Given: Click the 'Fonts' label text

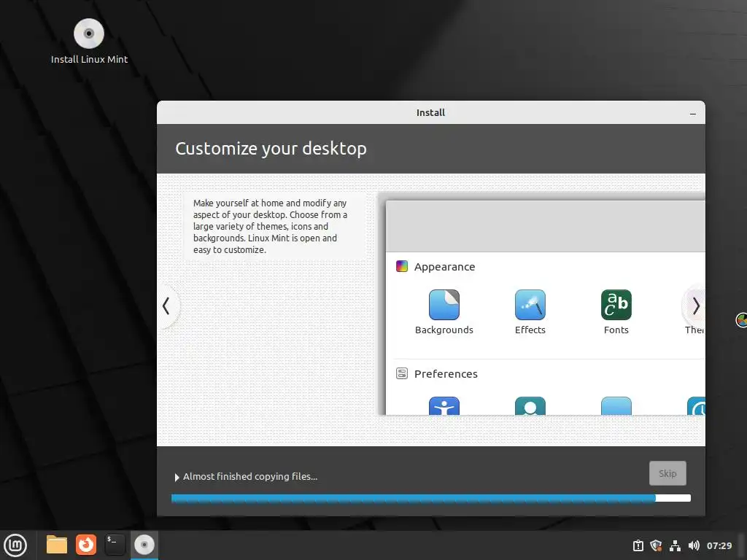Looking at the screenshot, I should point(616,330).
